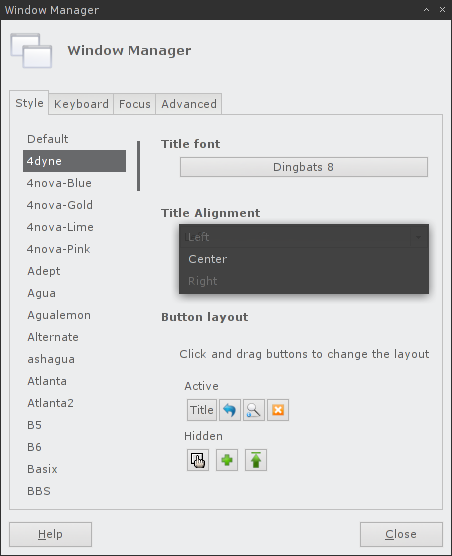Click the theme list vertical scrollbar
Viewport: 452px width, 556px height.
point(139,166)
